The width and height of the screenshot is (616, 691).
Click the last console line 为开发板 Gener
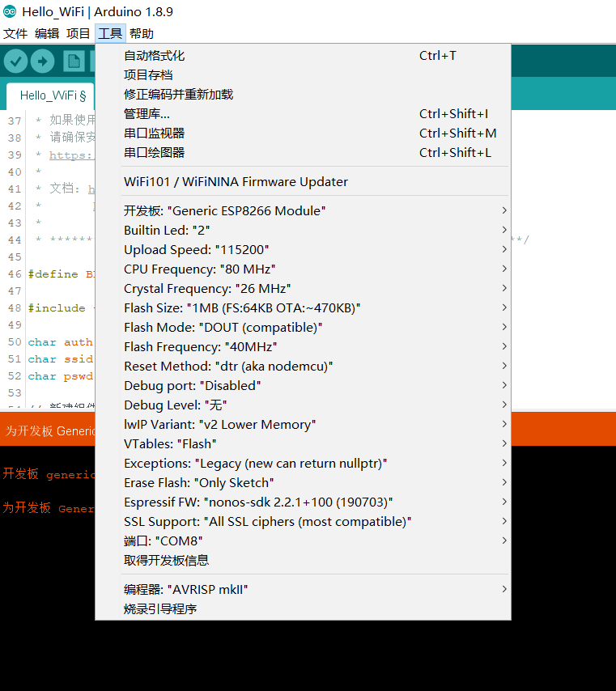[x=49, y=507]
